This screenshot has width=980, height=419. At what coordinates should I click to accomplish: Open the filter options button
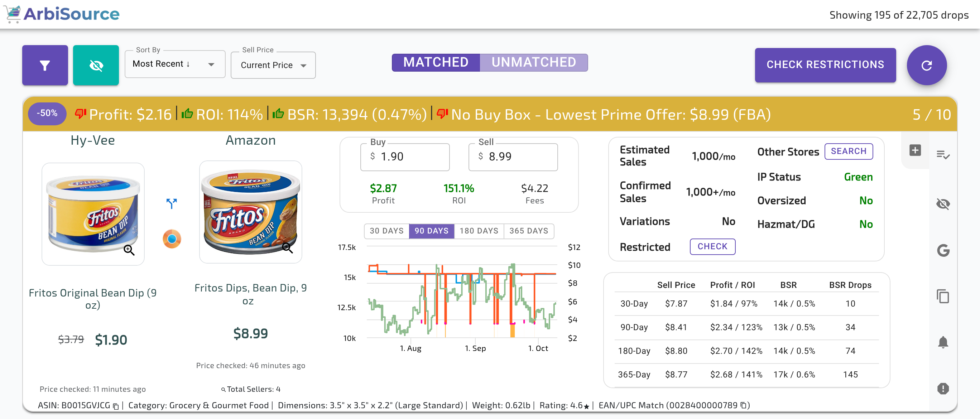tap(45, 65)
